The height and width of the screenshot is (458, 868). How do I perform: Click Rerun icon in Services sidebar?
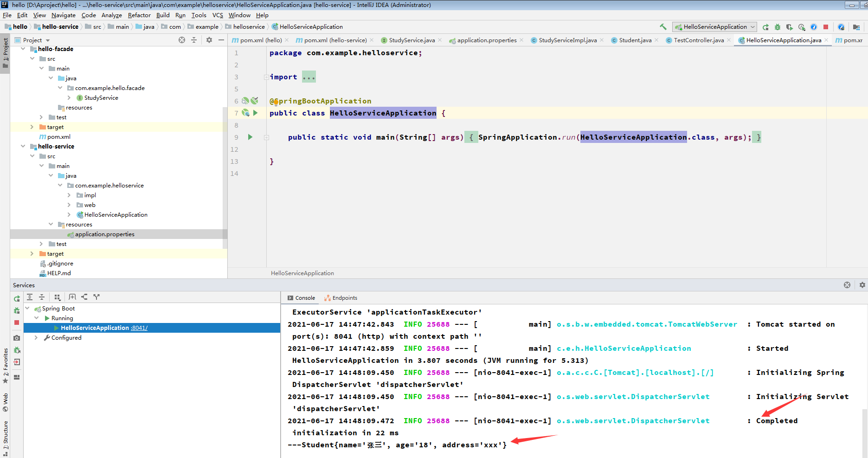coord(17,298)
